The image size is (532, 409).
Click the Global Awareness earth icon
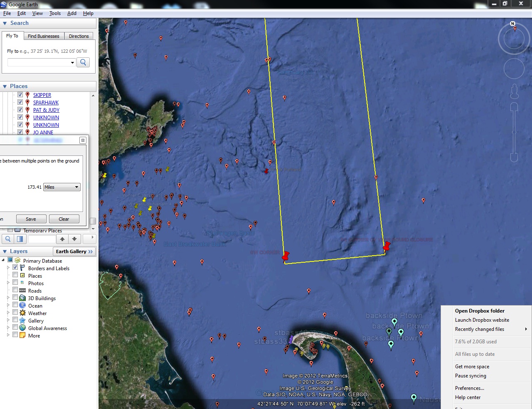22,328
